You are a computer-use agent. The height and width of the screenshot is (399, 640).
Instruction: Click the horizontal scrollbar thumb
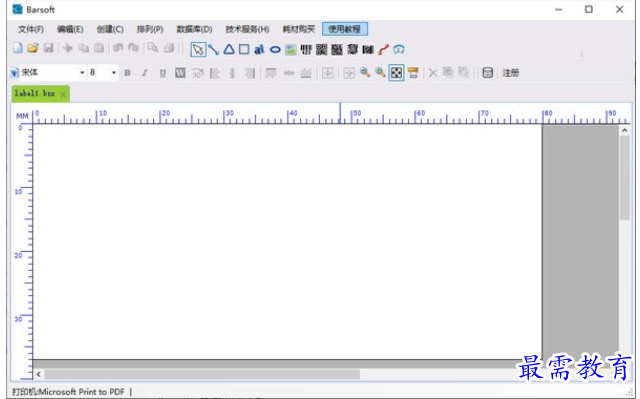tap(202, 374)
